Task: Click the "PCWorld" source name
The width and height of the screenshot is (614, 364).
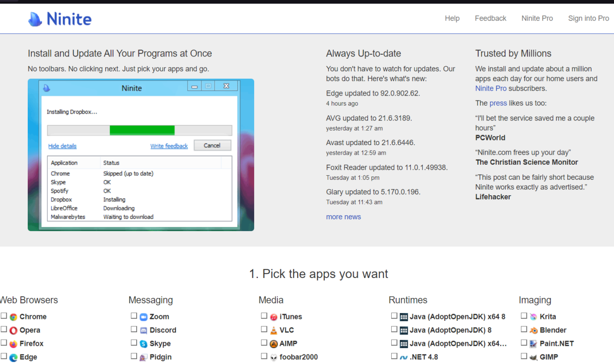Action: [491, 138]
